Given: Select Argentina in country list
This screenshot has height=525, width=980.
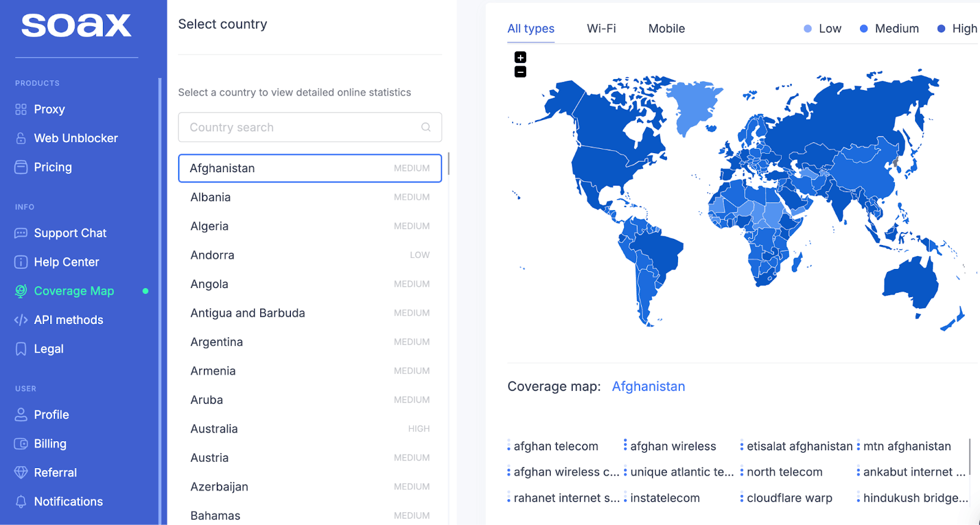Looking at the screenshot, I should pyautogui.click(x=310, y=342).
